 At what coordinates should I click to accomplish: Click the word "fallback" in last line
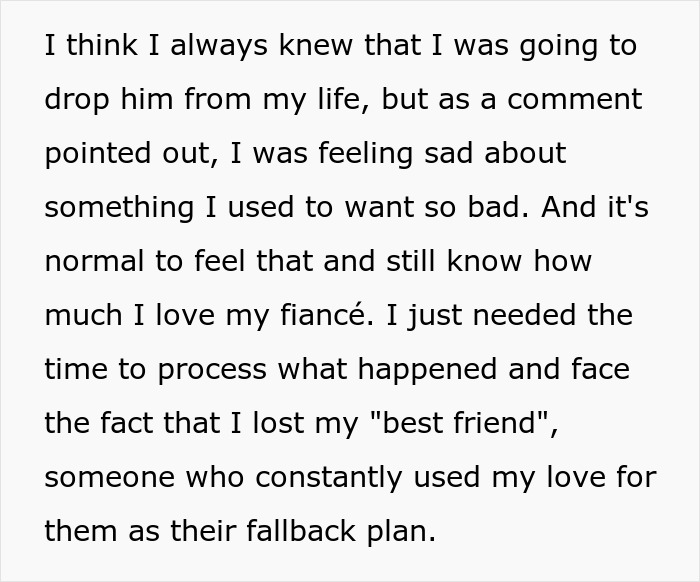coord(301,531)
